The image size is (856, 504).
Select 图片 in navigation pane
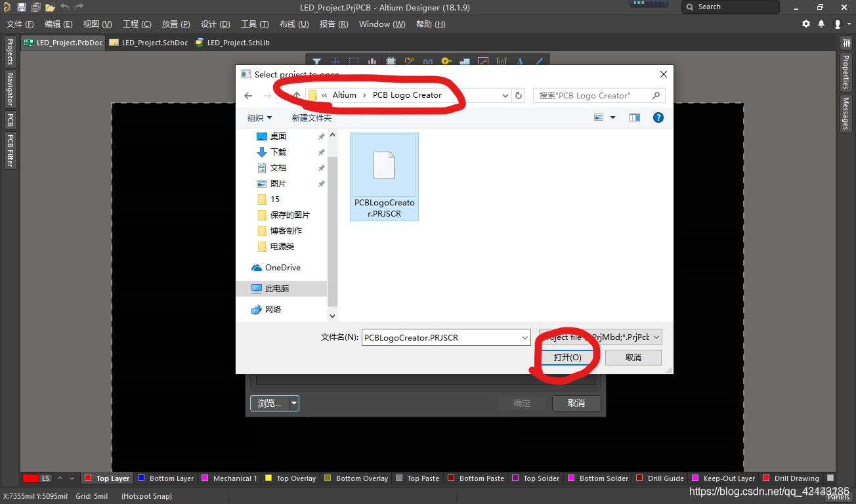pyautogui.click(x=278, y=183)
